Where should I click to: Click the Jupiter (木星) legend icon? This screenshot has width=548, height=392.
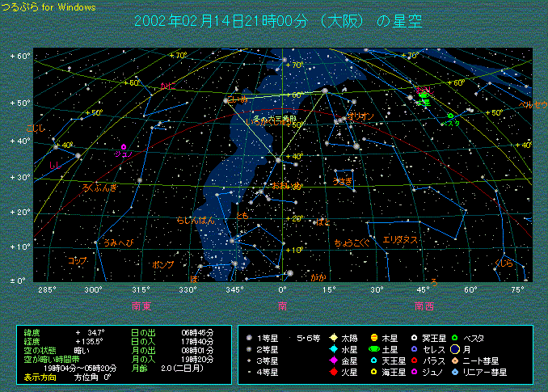pos(373,337)
